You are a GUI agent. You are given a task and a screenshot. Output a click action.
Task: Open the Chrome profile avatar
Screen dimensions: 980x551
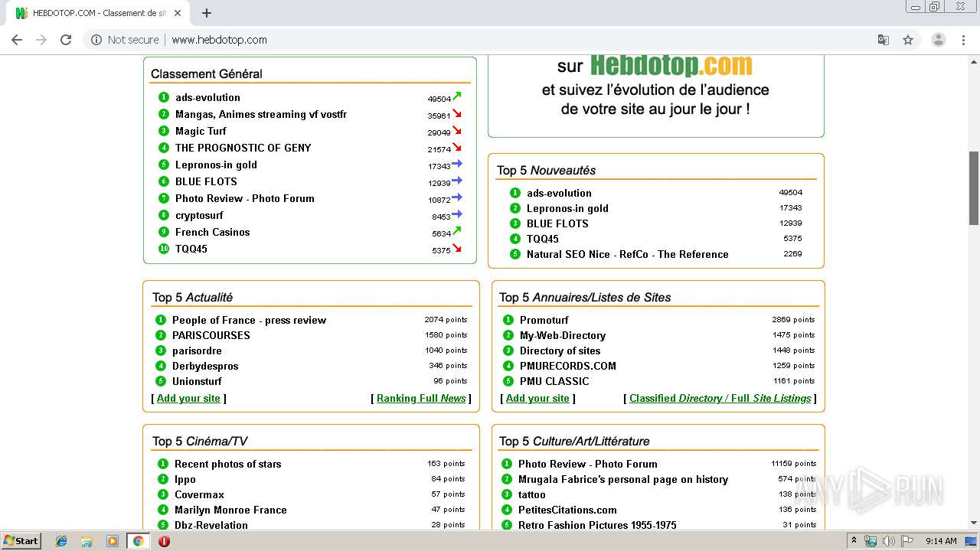(x=938, y=40)
